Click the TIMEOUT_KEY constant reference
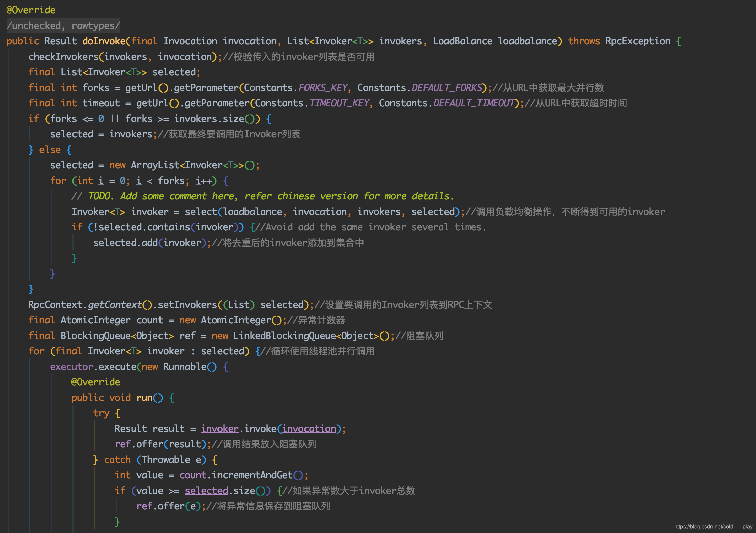756x533 pixels. point(339,103)
